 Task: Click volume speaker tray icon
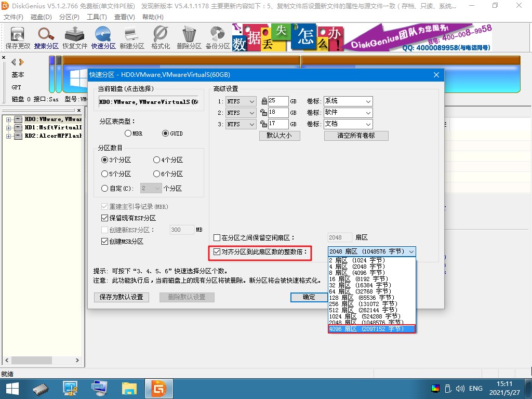click(460, 389)
